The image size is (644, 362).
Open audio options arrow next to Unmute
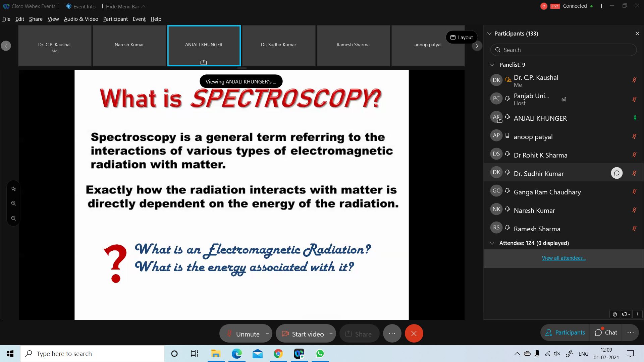pos(267,334)
